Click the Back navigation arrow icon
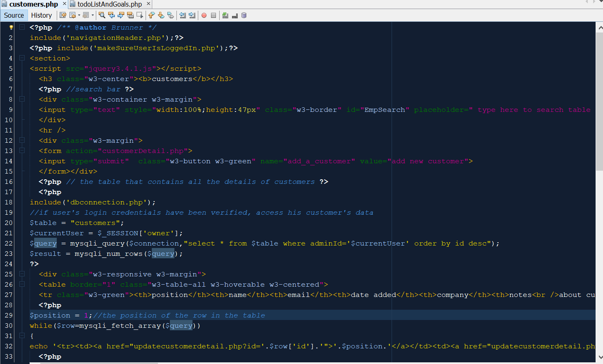 [73, 15]
